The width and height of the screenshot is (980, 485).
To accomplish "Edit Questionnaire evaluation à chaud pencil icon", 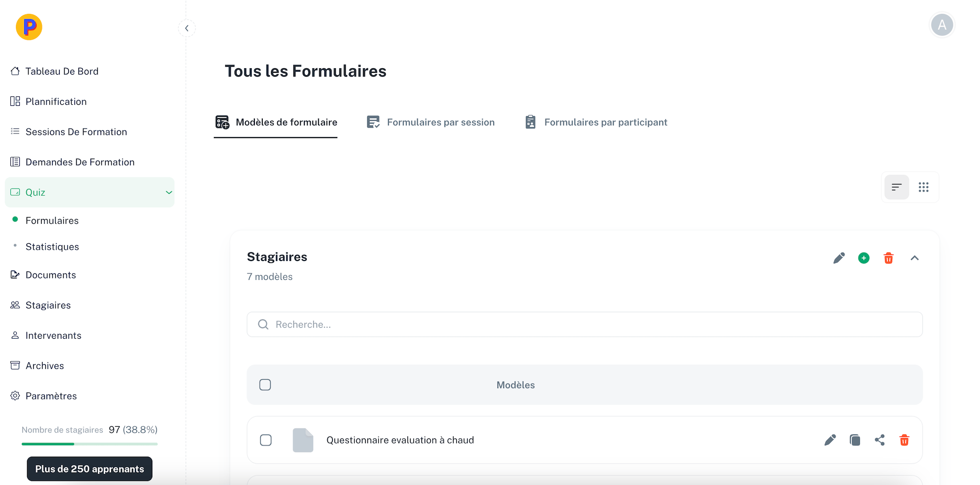I will tap(830, 440).
